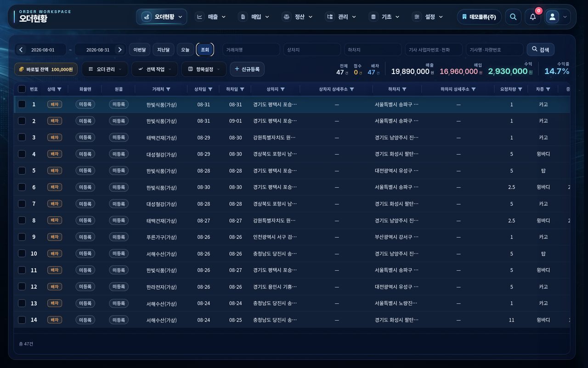
Task: Expand the chevron beside the user avatar
Action: pos(565,17)
